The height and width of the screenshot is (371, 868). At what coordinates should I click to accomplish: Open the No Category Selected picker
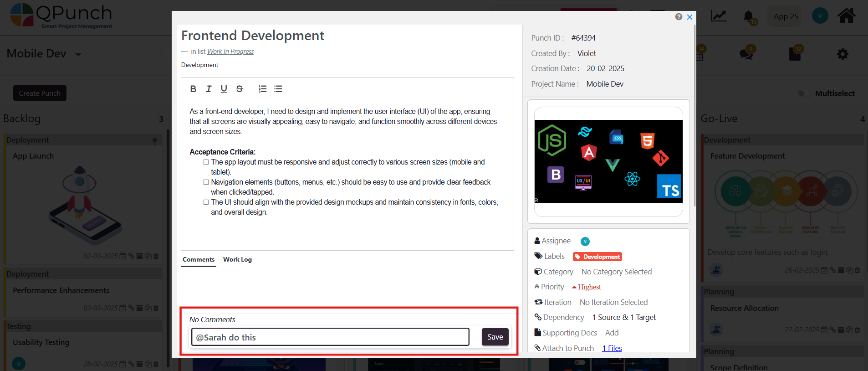(x=616, y=272)
